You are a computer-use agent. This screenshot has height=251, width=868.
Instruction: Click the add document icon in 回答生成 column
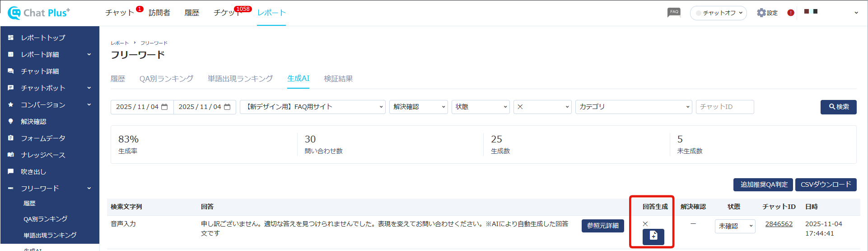tap(653, 236)
